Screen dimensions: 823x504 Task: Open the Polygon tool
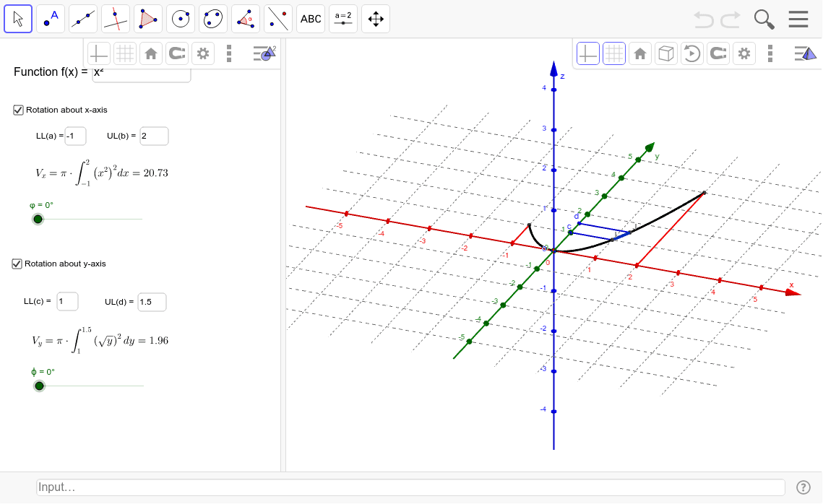click(147, 18)
